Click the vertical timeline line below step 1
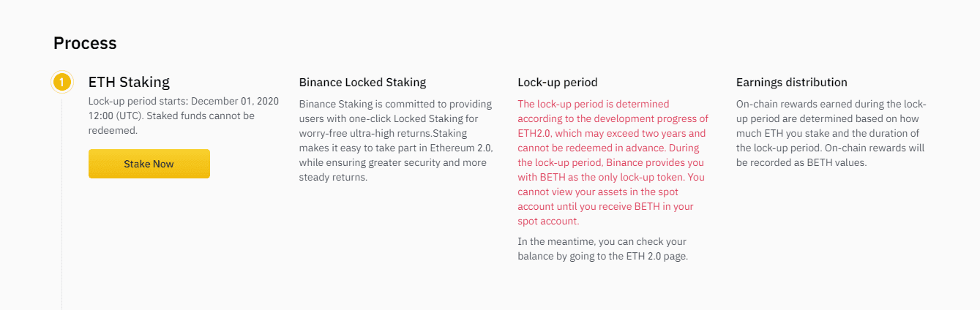The width and height of the screenshot is (980, 310). pos(62,219)
